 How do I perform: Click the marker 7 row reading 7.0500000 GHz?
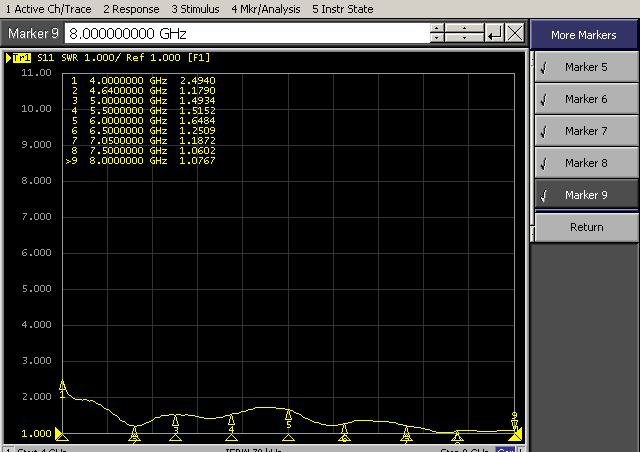142,141
